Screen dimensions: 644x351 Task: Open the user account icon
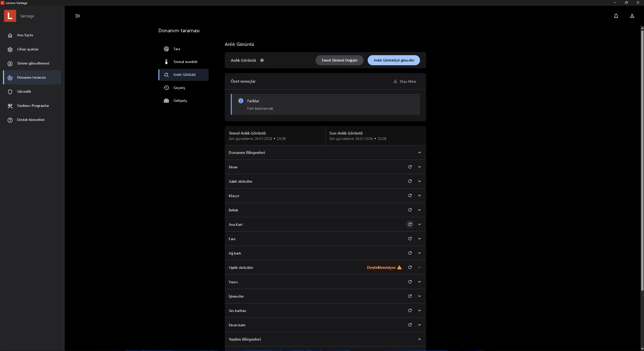pyautogui.click(x=632, y=16)
